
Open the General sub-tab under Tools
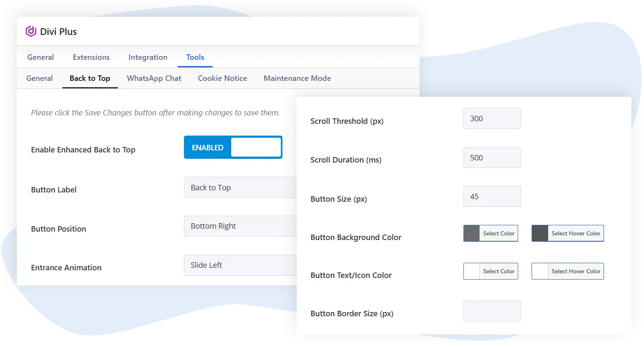point(40,78)
